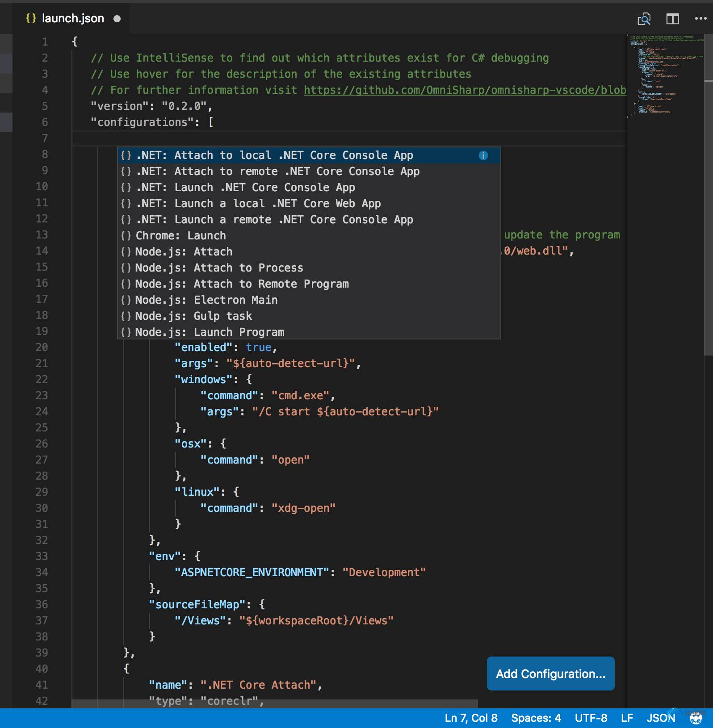Click 'Ln 7, Col 8' in status bar
The height and width of the screenshot is (728, 713).
click(471, 718)
